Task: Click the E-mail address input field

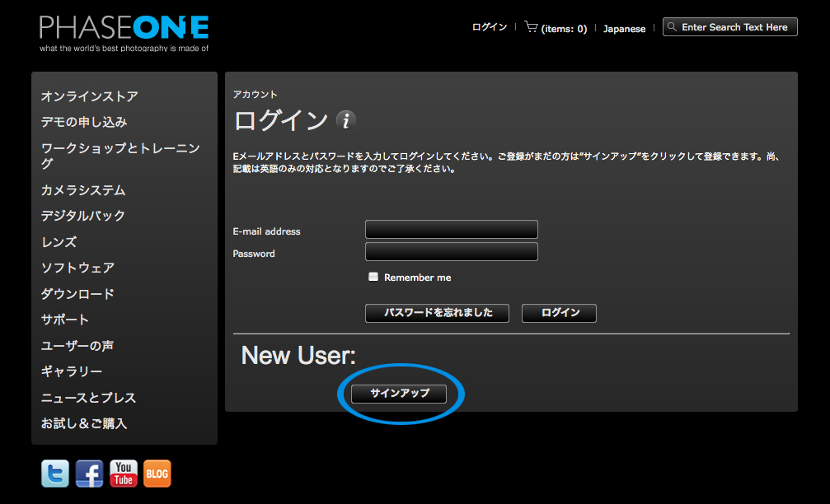Action: (451, 229)
